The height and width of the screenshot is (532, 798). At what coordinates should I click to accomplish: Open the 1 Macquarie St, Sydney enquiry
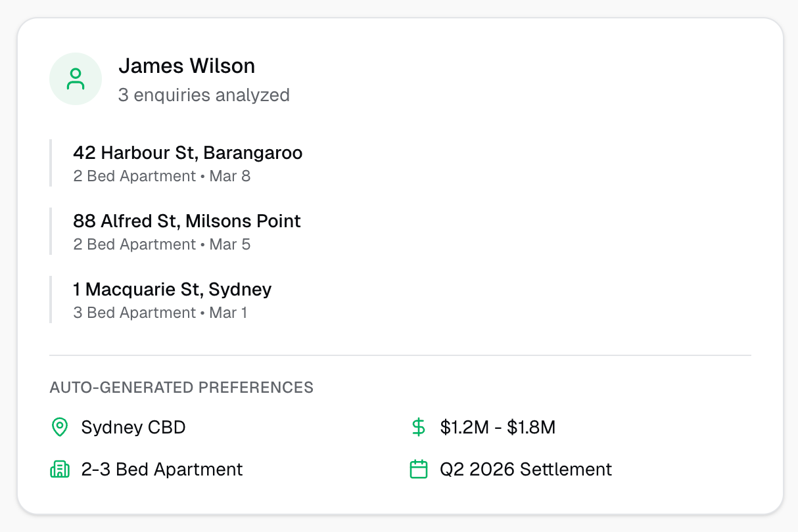tap(172, 290)
